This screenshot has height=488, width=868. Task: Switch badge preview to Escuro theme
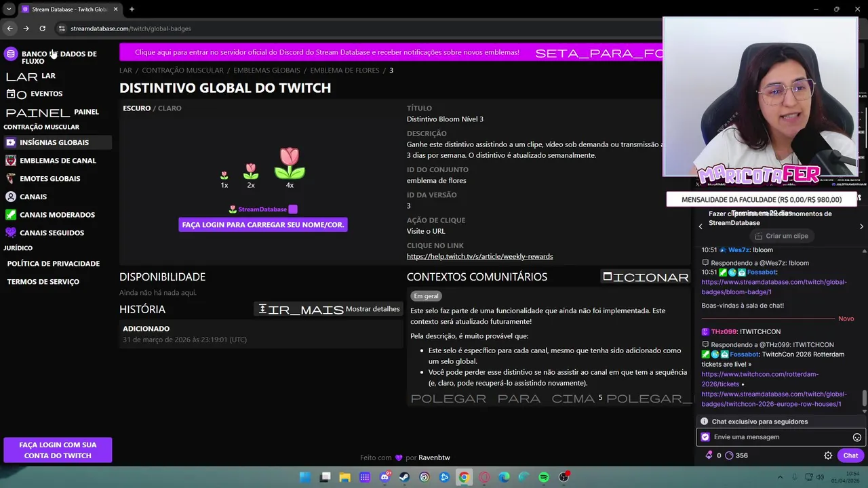tap(136, 108)
